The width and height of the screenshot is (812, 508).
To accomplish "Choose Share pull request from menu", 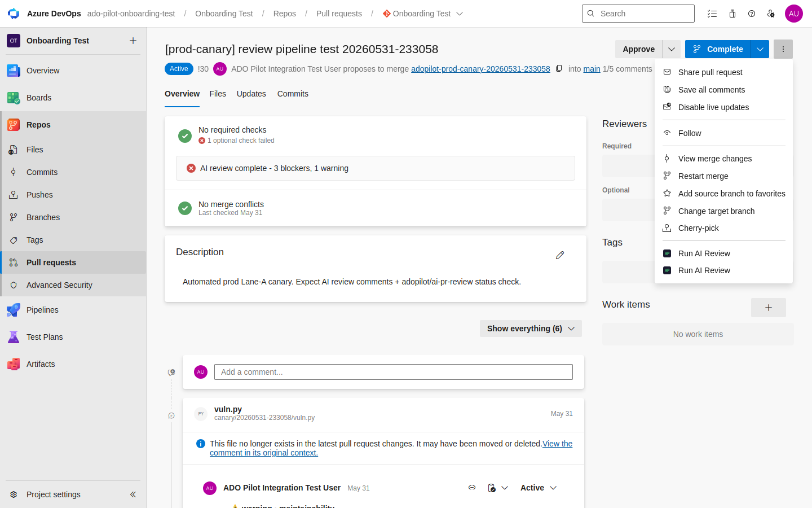I will pos(723,72).
